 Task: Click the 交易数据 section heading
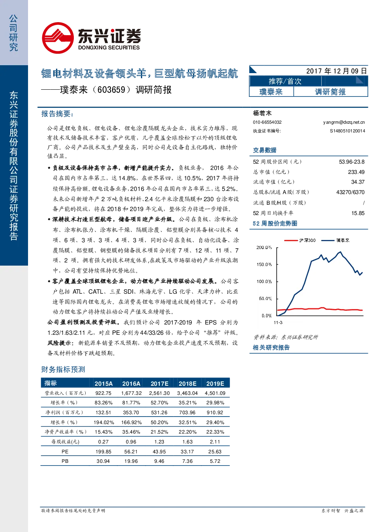264,150
